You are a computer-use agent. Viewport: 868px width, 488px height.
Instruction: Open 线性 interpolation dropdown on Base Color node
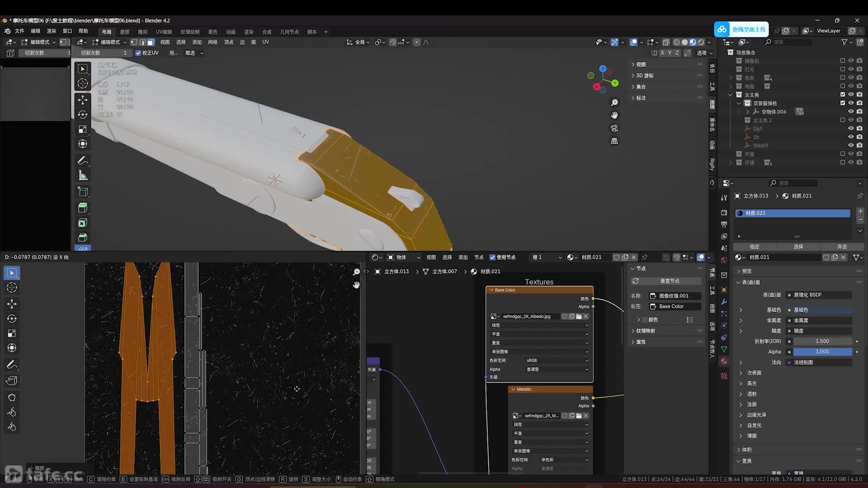pos(539,325)
